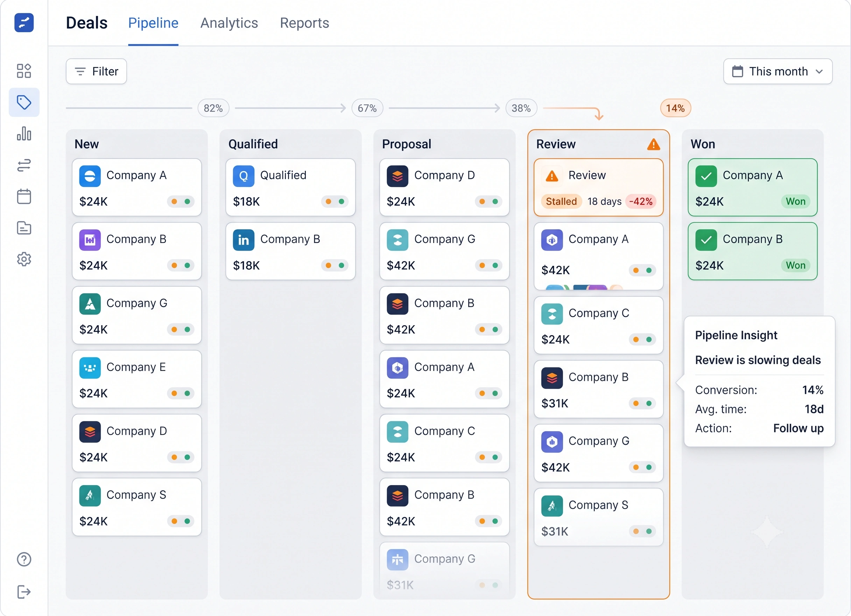The image size is (851, 616).
Task: Open the bar chart icon in sidebar
Action: [24, 134]
